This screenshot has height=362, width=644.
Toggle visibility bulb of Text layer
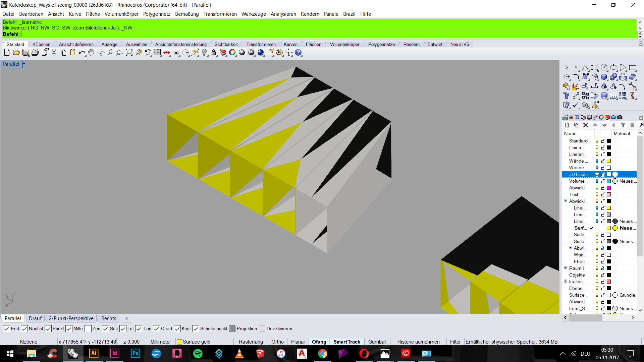click(x=597, y=194)
